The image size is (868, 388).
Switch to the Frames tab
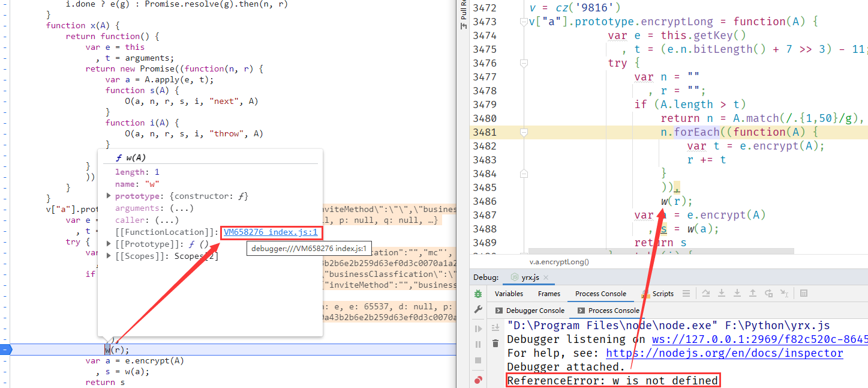click(549, 294)
